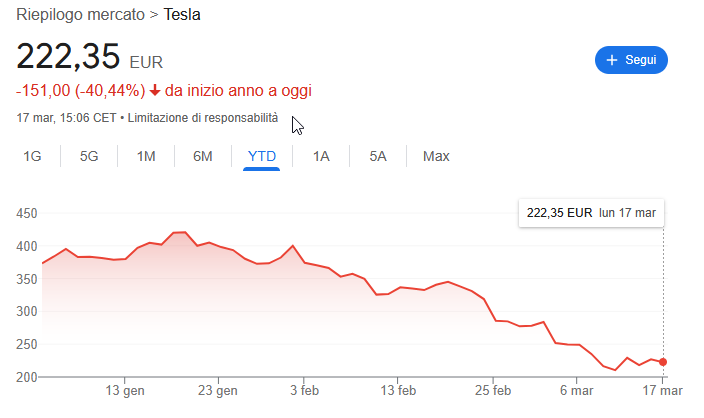Click the Segui follow button
Screen dimensions: 704x418
point(630,60)
